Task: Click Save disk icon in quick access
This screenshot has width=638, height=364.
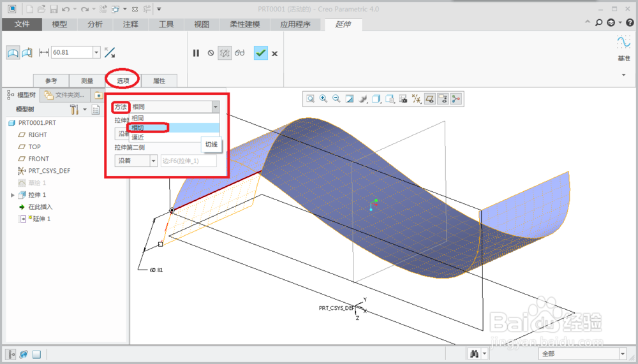Action: click(x=54, y=9)
